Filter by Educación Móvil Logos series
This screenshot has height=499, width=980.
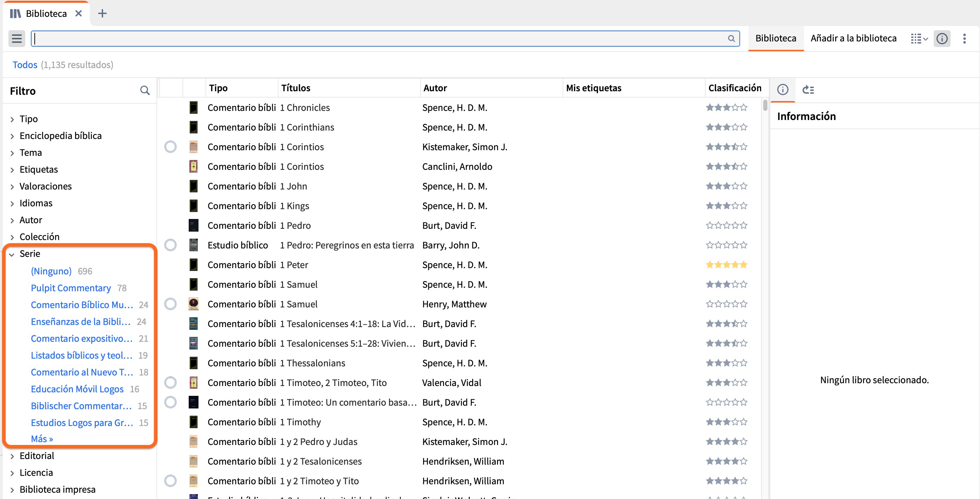pyautogui.click(x=77, y=389)
